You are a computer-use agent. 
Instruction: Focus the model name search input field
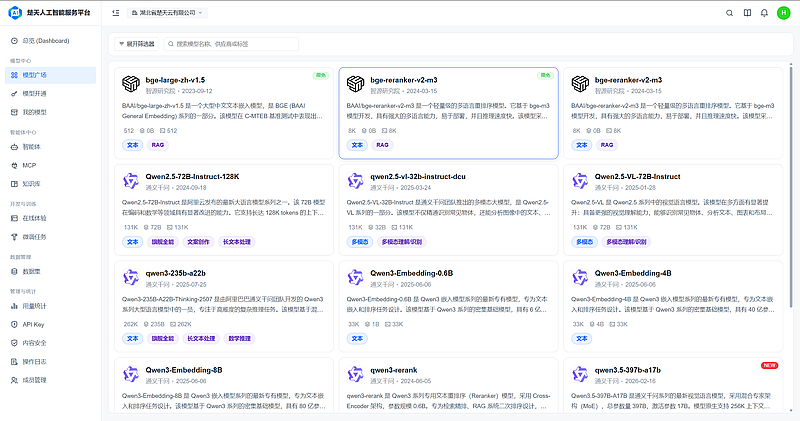[231, 44]
